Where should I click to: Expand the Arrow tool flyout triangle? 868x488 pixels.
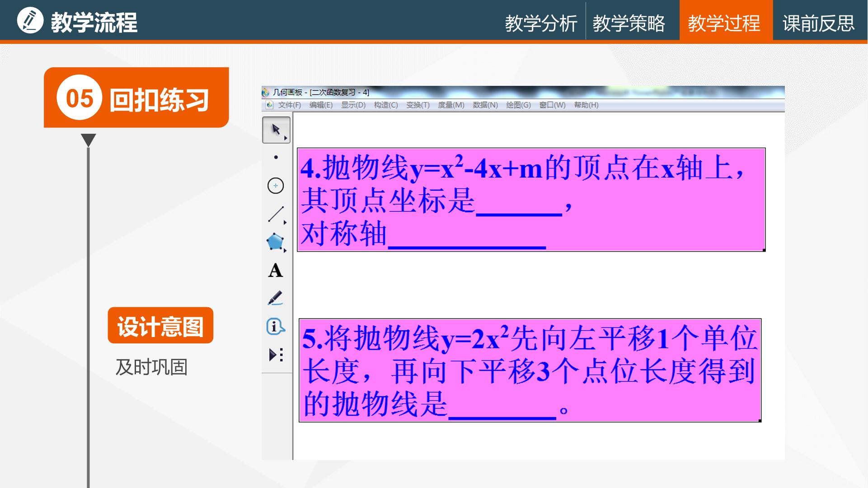click(x=286, y=138)
